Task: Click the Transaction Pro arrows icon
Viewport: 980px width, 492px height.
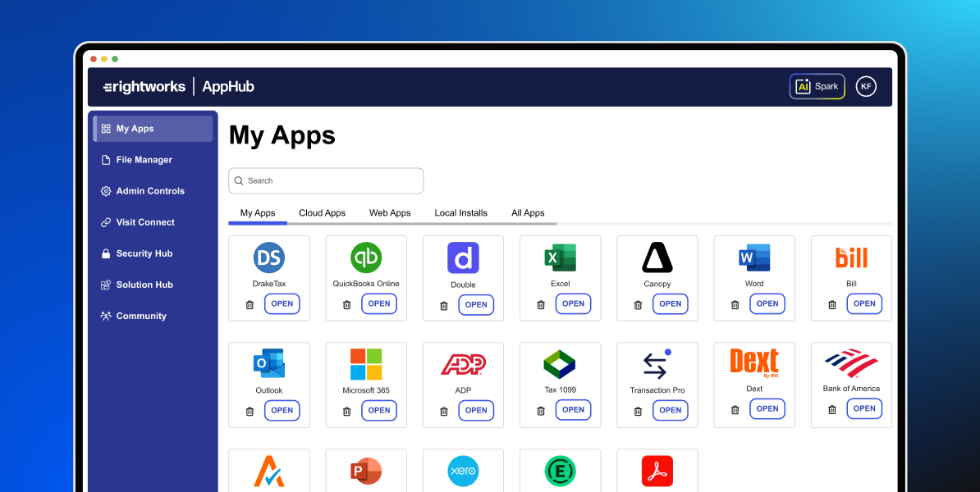Action: pos(656,365)
